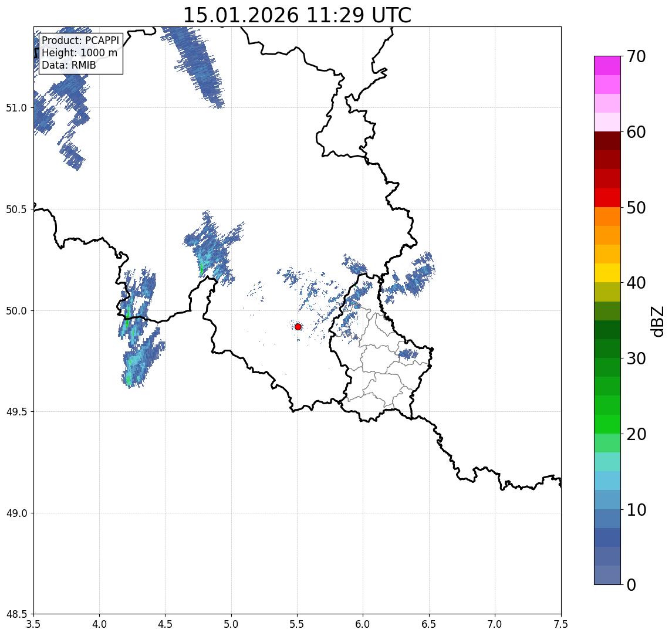672x636 pixels.
Task: Click longitude axis label 4.0
Action: point(99,624)
